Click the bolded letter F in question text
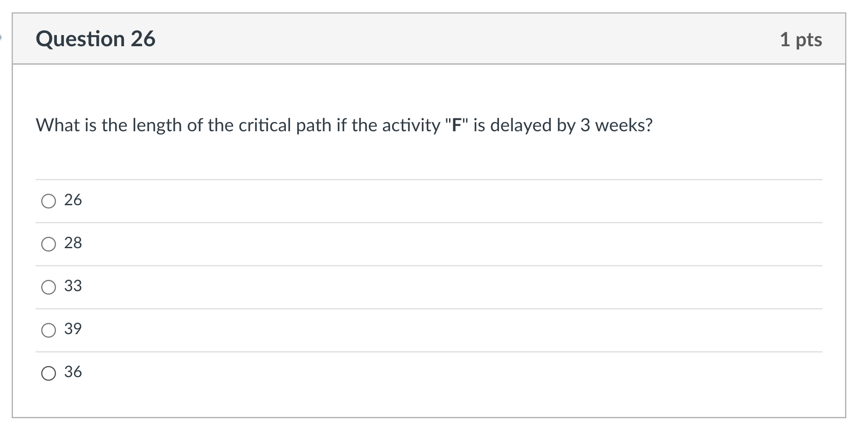Viewport: 868px width, 434px height. 456,124
